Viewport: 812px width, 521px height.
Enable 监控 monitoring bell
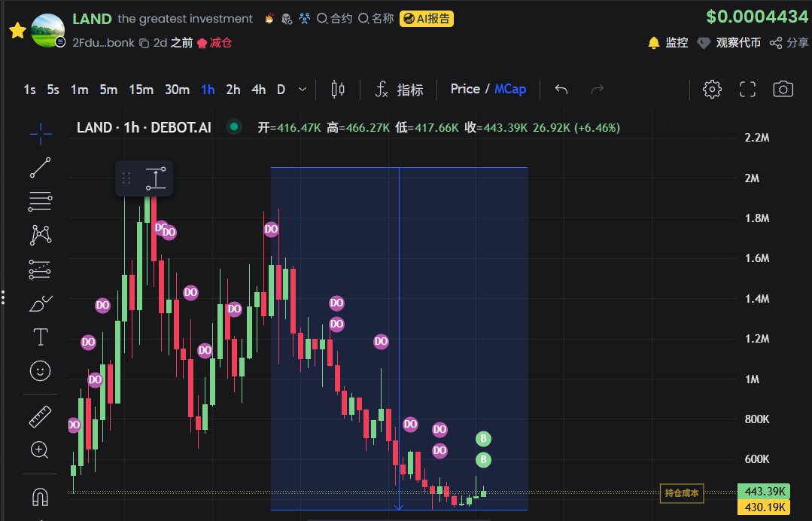pyautogui.click(x=668, y=42)
